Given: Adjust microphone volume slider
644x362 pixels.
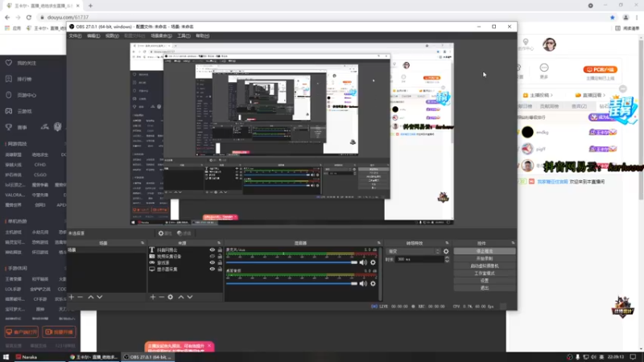Looking at the screenshot, I should click(291, 262).
